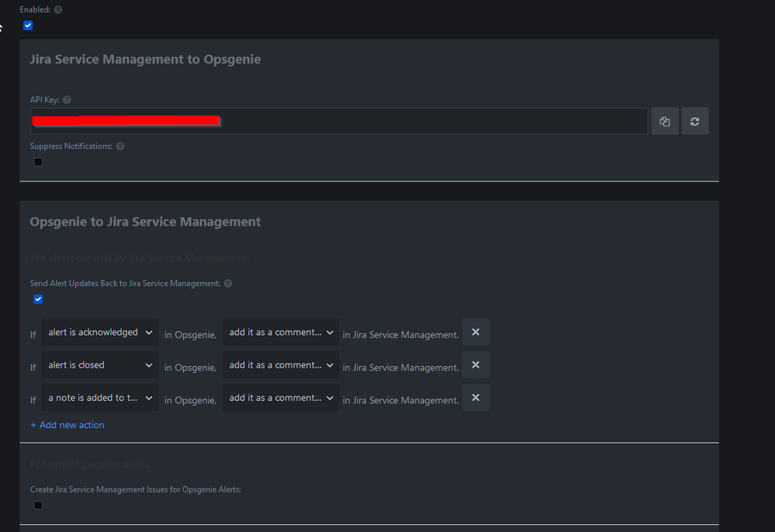Regenerate the API key

click(695, 121)
